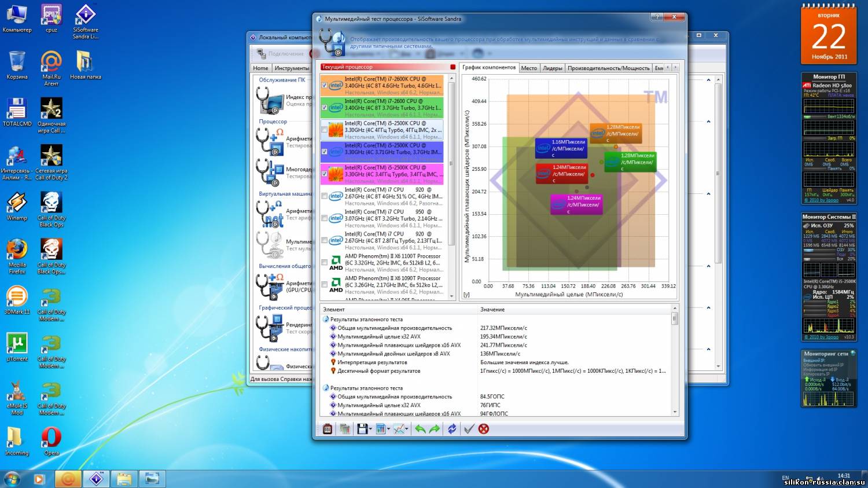Uncheck the Core i7-2600K 4.6GHz Turbo processor

(x=324, y=86)
